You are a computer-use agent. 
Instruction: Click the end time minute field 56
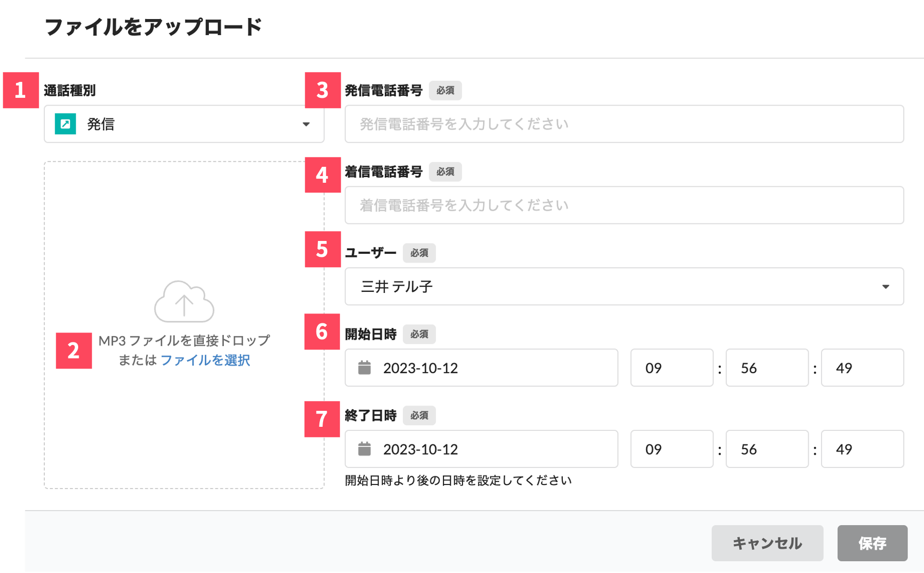pyautogui.click(x=767, y=449)
